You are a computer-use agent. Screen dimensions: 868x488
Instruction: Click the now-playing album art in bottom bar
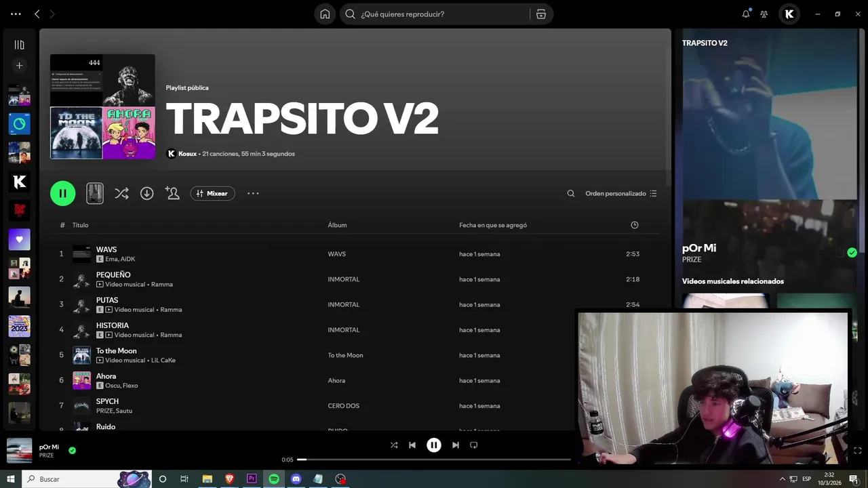[x=19, y=451]
